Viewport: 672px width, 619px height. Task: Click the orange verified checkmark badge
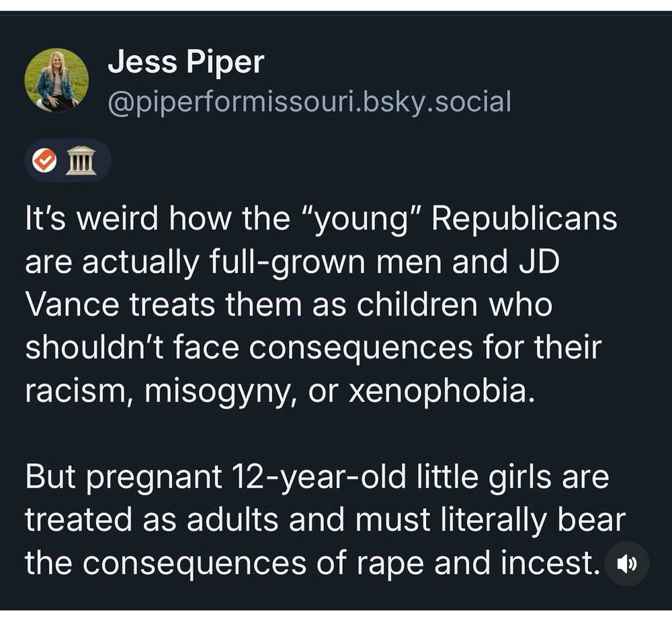[x=45, y=160]
